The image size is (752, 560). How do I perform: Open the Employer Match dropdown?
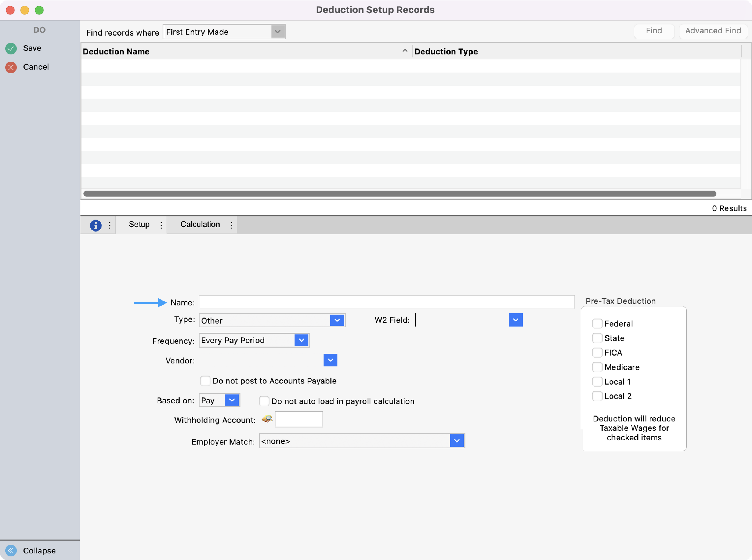(x=456, y=441)
